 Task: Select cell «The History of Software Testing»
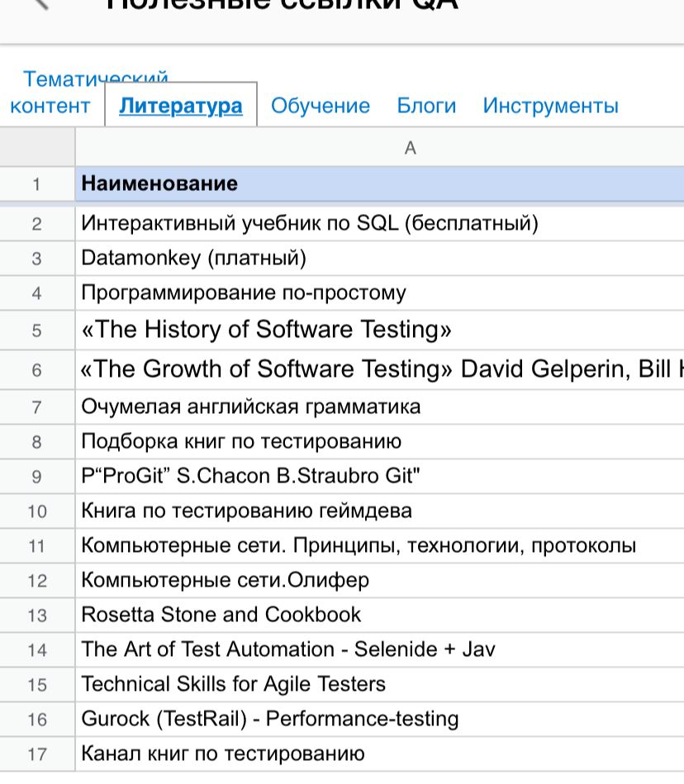[x=380, y=330]
